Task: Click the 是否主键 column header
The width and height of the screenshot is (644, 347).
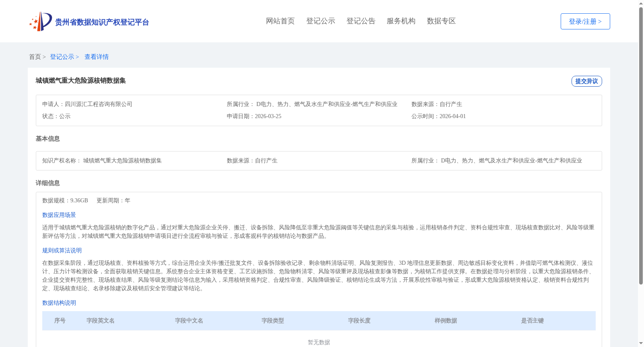Action: [533, 321]
